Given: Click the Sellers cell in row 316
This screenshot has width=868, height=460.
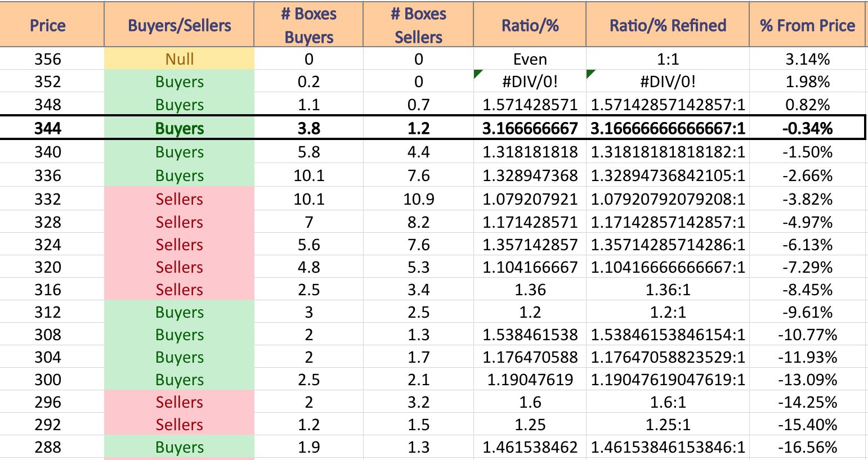Looking at the screenshot, I should tap(179, 290).
